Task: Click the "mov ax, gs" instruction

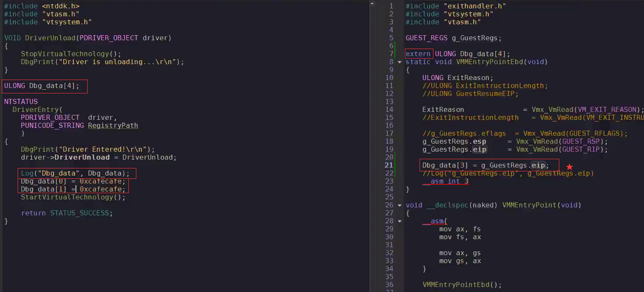Action: click(460, 253)
